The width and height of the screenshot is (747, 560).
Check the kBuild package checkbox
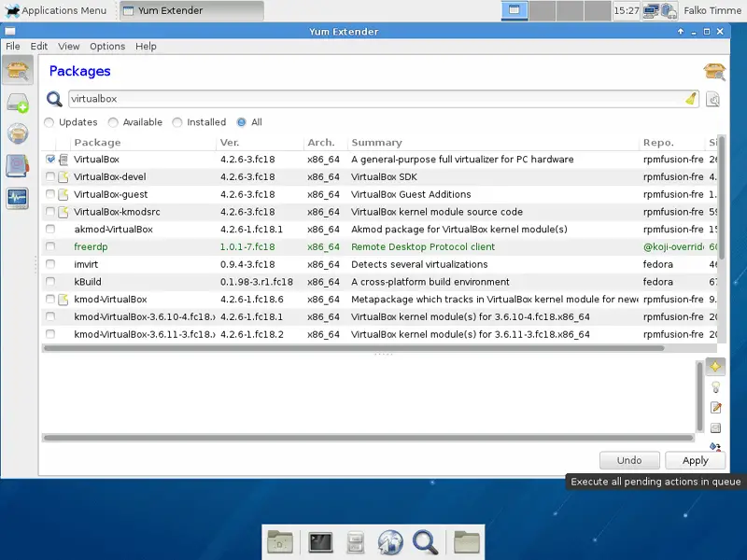[50, 282]
